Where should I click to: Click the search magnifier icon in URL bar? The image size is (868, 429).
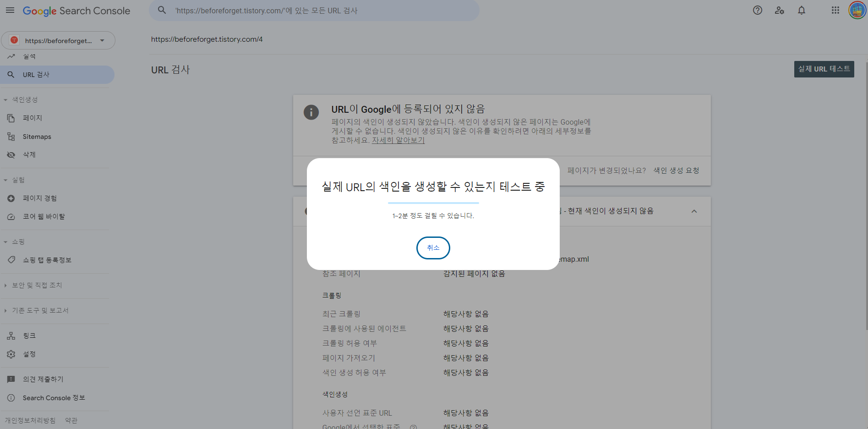point(162,10)
